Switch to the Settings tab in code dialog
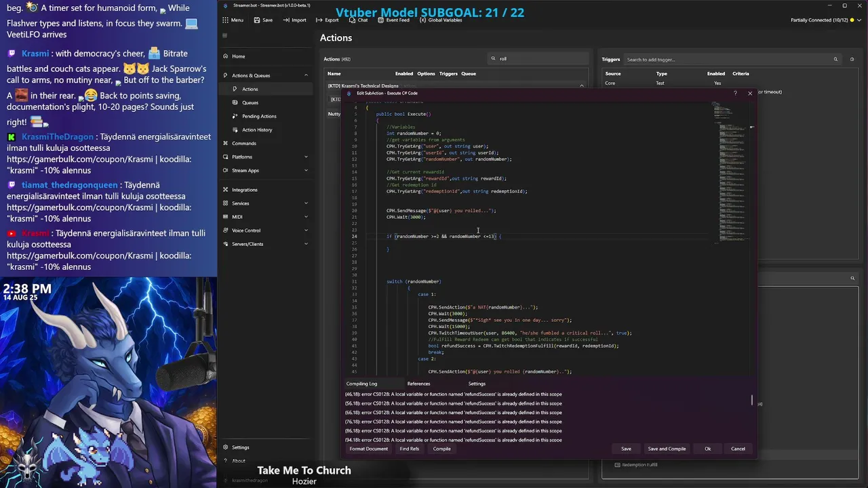This screenshot has width=868, height=488. click(477, 384)
